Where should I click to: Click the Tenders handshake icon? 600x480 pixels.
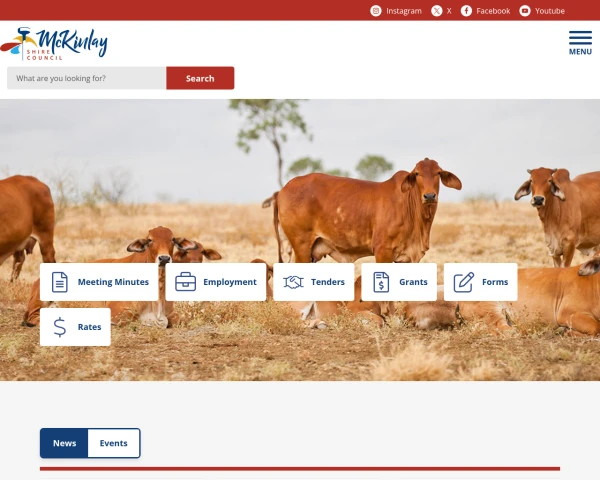pyautogui.click(x=293, y=282)
